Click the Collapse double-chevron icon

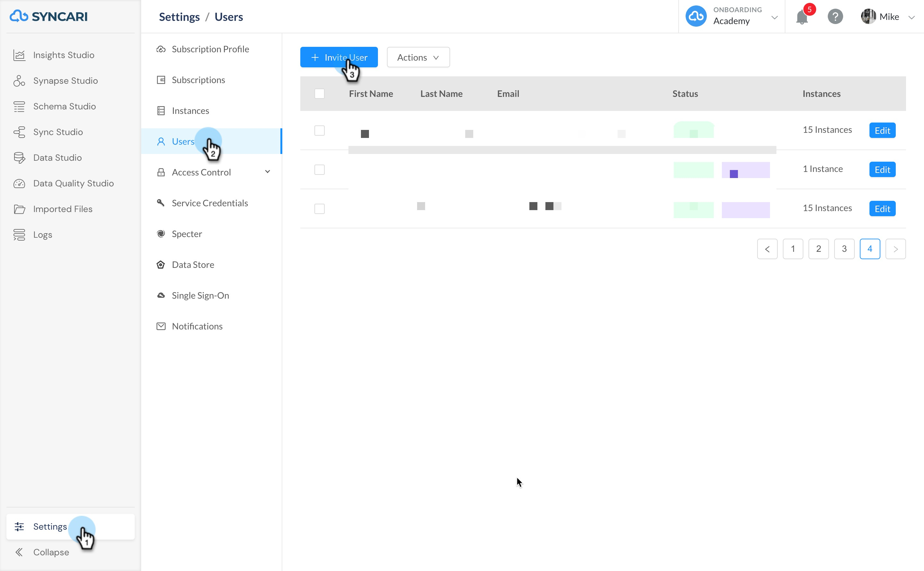[19, 552]
